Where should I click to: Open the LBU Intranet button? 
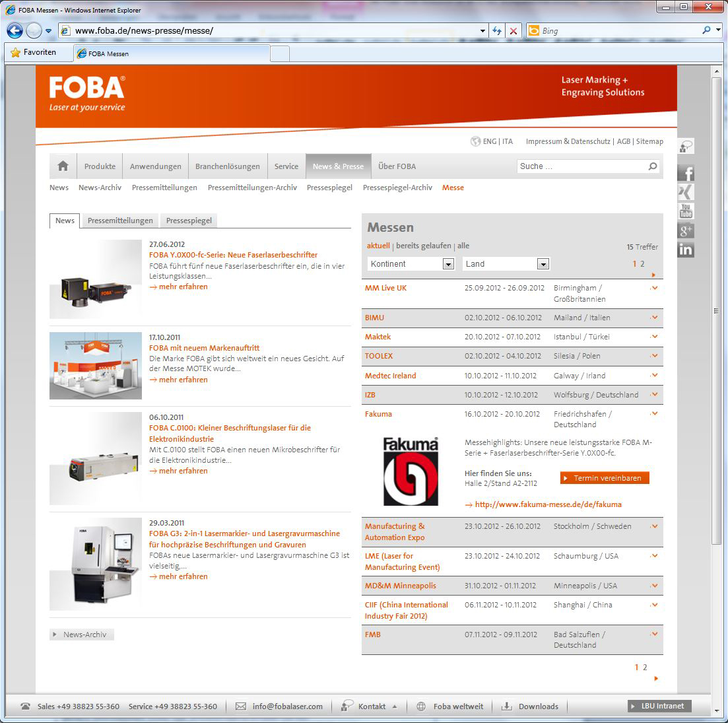(x=659, y=706)
